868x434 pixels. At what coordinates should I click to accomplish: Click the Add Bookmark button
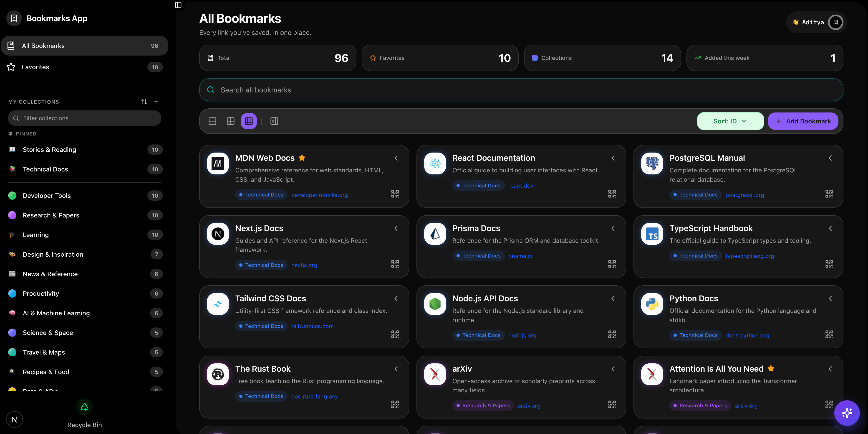pos(803,121)
